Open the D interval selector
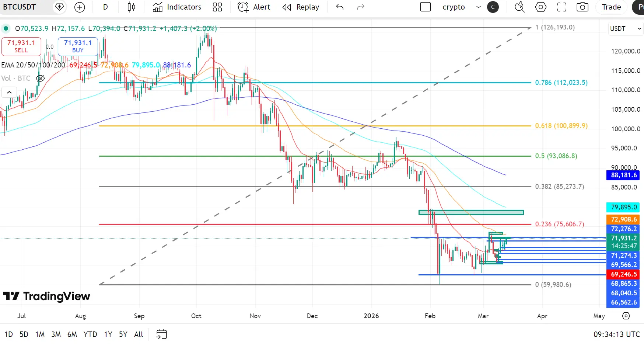This screenshot has height=344, width=644. 105,7
